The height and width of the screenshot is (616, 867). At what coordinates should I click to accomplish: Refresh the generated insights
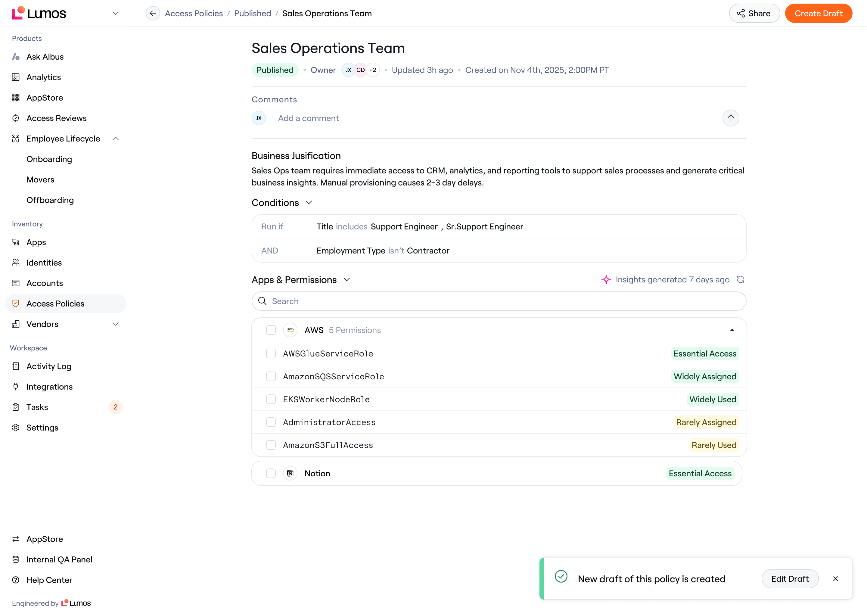(740, 280)
